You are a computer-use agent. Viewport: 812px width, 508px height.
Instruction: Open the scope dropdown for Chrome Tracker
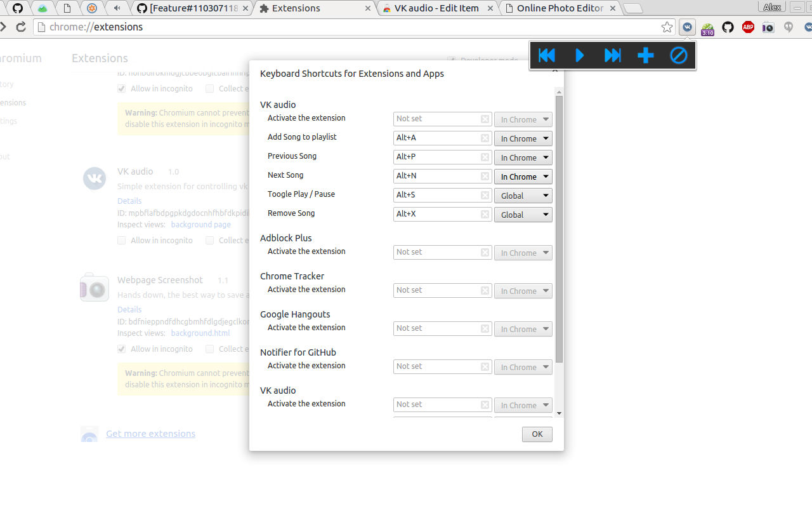click(523, 291)
